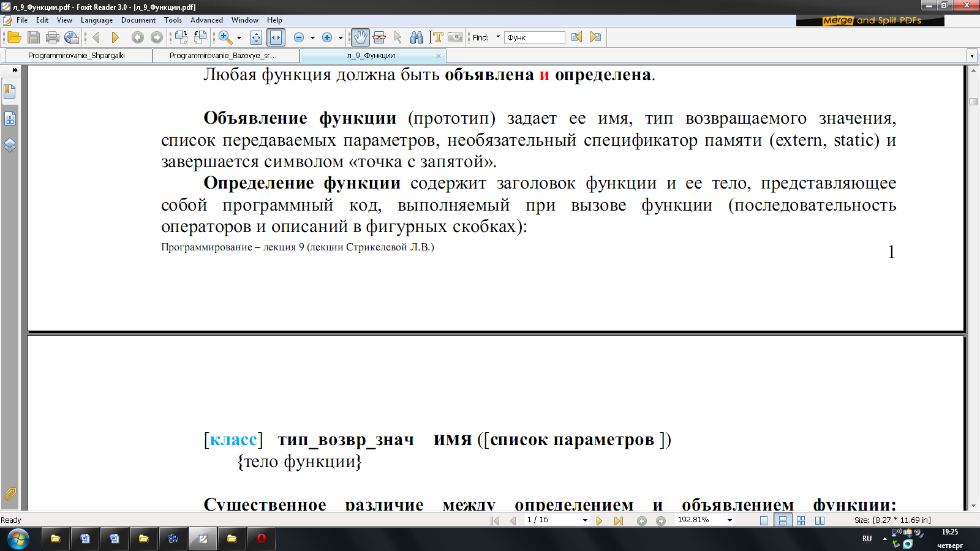Click the Rotate page left icon
980x551 pixels.
(200, 37)
